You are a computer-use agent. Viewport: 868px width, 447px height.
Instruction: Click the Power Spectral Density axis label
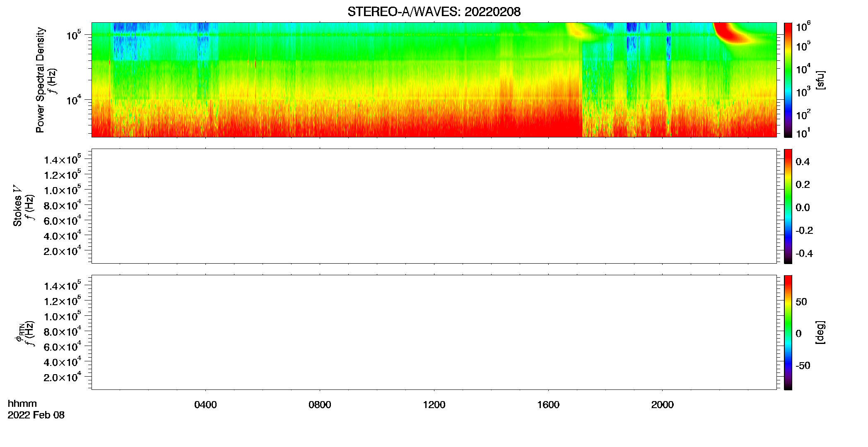40,80
